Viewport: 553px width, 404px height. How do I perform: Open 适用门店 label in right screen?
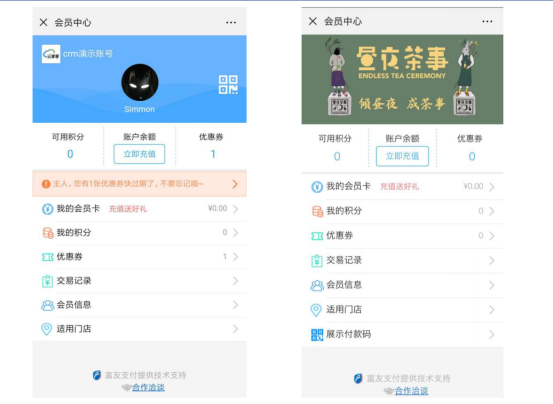[344, 309]
